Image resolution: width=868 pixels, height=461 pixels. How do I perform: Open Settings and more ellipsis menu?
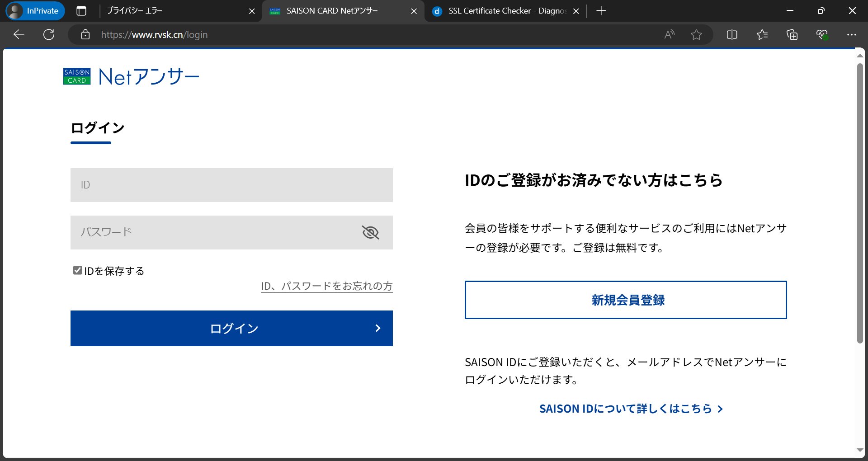852,35
